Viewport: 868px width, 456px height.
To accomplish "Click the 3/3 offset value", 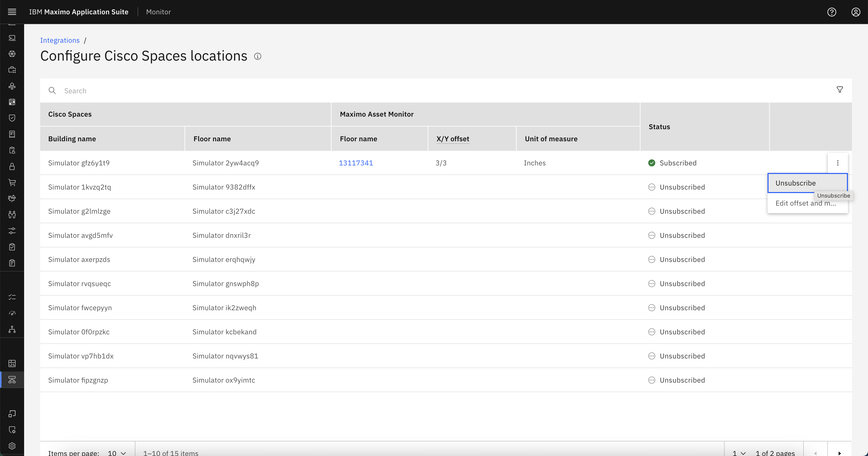I will pyautogui.click(x=441, y=163).
